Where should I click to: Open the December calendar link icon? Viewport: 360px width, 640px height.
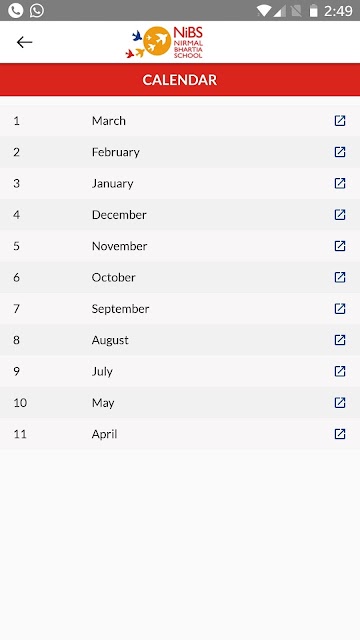(x=340, y=215)
